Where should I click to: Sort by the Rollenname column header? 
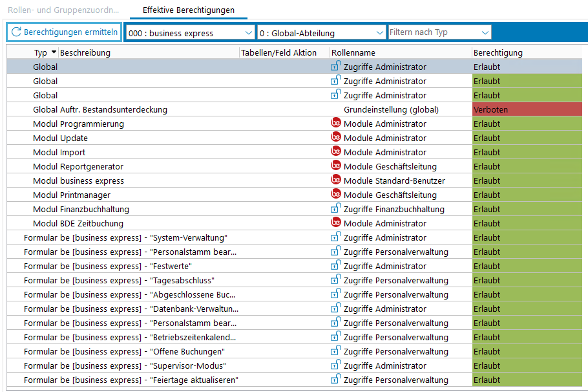click(x=353, y=52)
